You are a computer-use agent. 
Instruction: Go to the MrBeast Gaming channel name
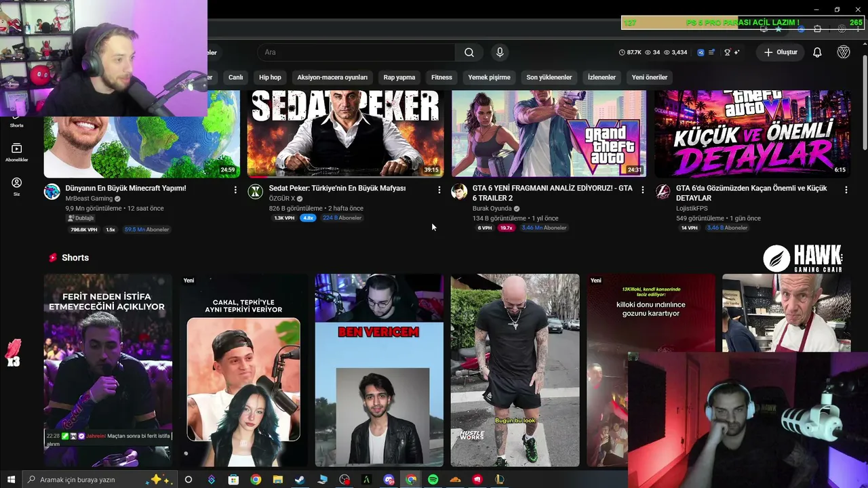coord(89,199)
